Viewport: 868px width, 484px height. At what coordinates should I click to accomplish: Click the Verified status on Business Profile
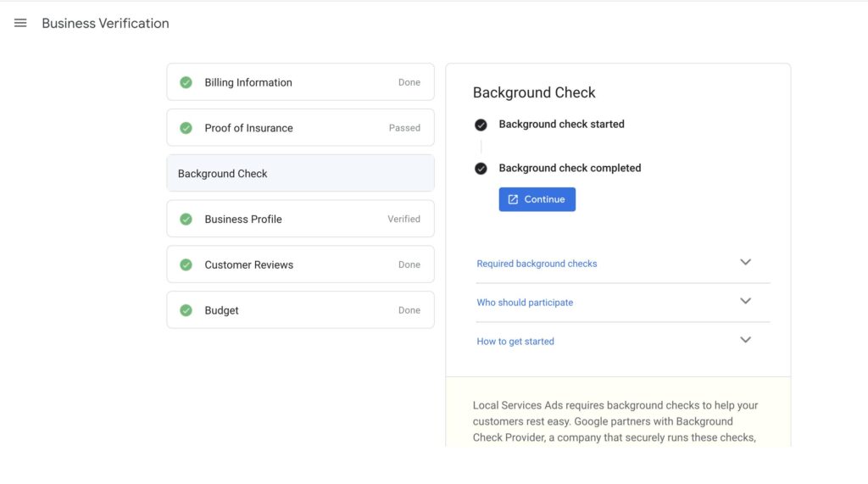tap(404, 219)
